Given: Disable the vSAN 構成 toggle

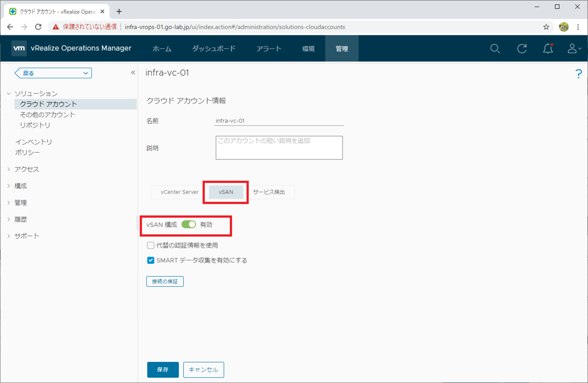Looking at the screenshot, I should click(x=189, y=224).
